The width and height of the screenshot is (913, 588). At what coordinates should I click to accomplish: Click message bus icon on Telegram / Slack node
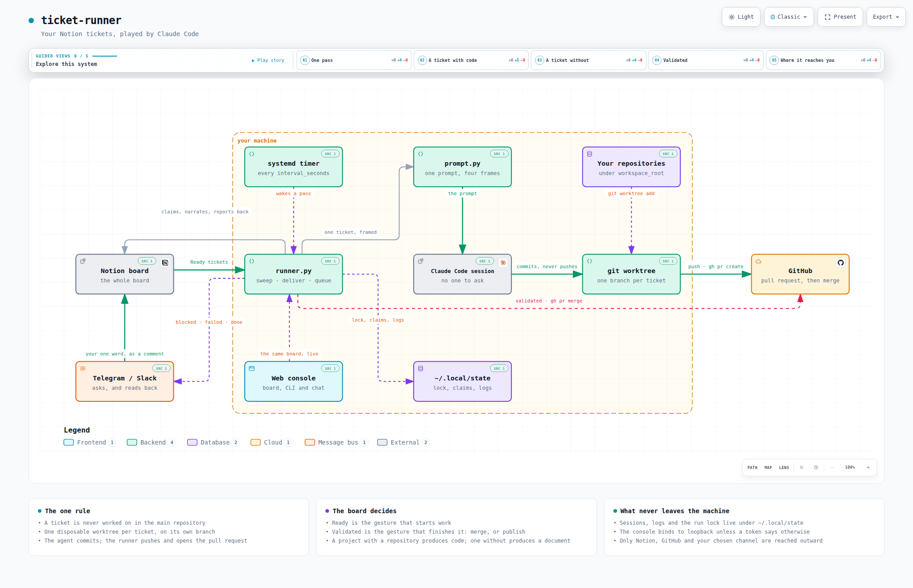click(x=83, y=368)
